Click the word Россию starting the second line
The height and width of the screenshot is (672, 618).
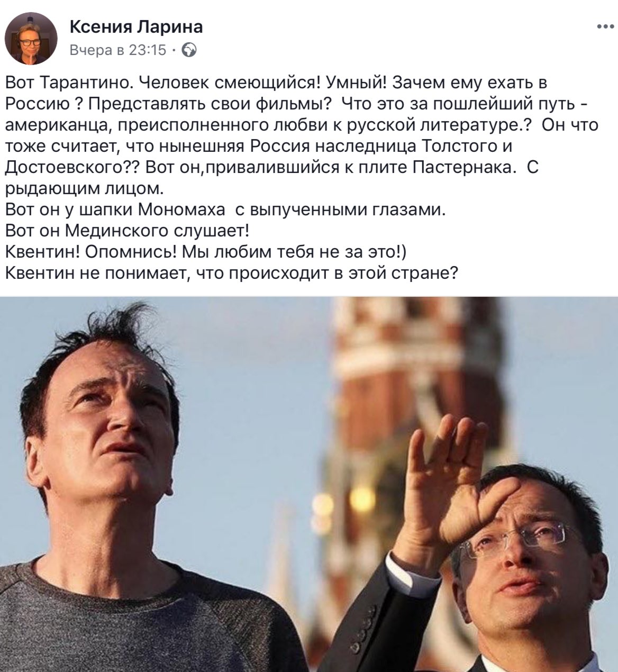pos(38,104)
